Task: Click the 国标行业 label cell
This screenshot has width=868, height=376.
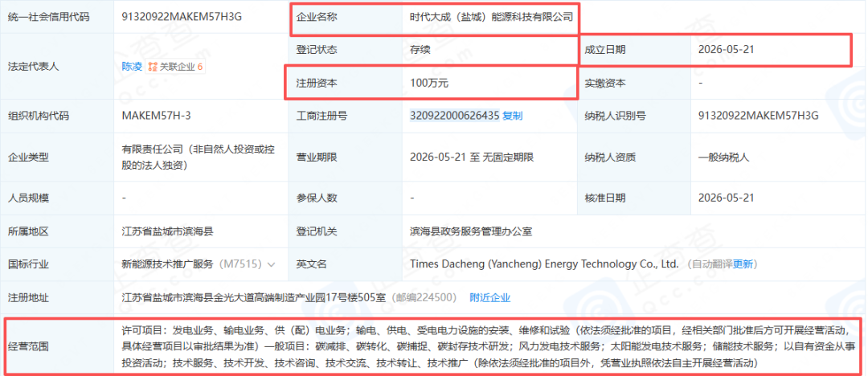Action: [56, 264]
